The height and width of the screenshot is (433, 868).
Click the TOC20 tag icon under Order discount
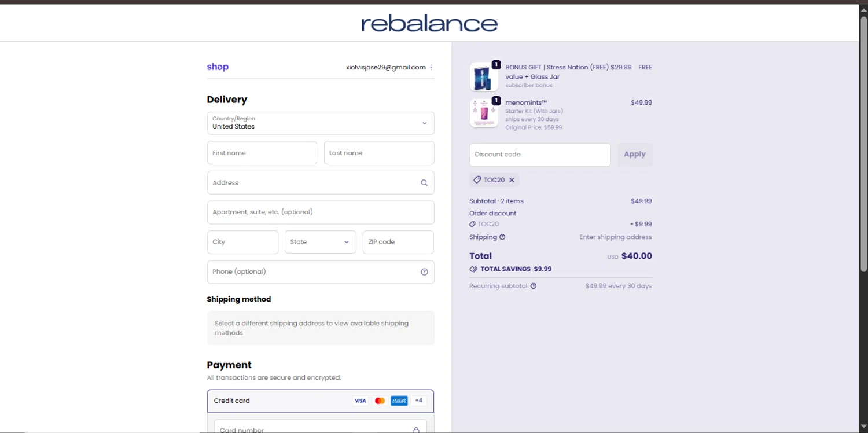[x=472, y=224]
